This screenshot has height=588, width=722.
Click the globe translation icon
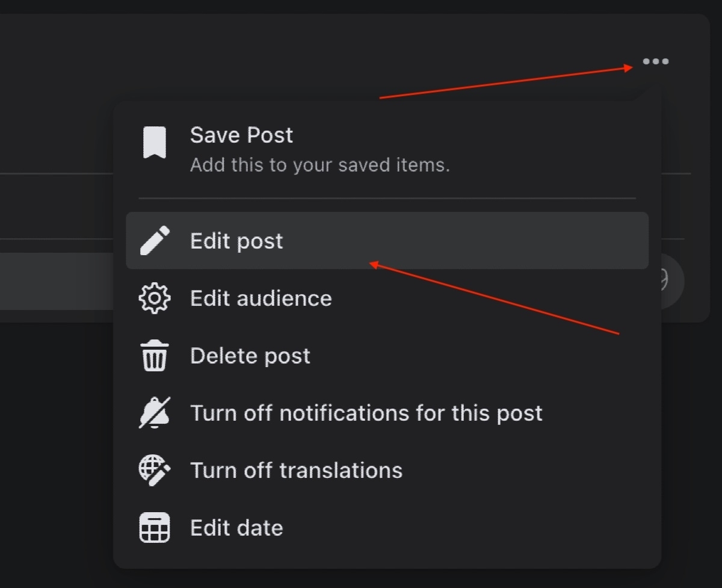(x=155, y=470)
